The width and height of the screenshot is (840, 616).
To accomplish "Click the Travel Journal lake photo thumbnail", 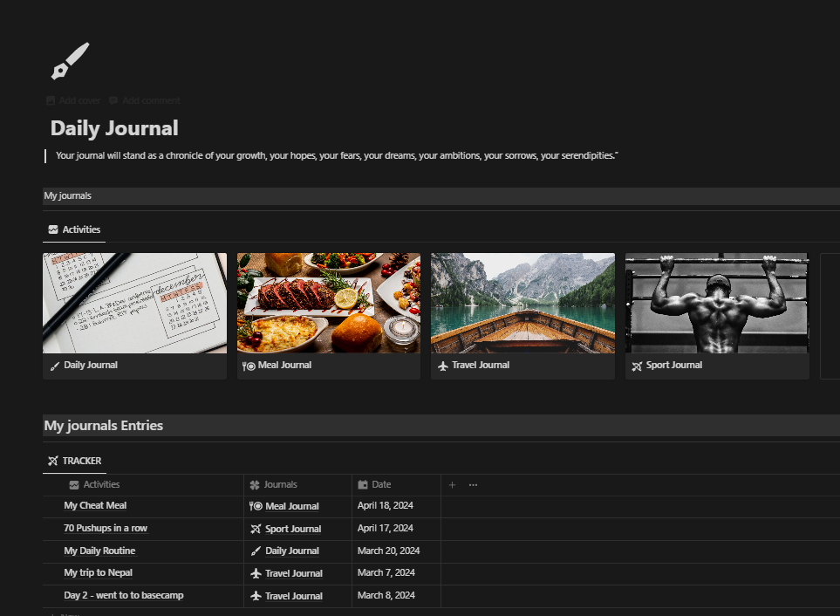I will (522, 303).
